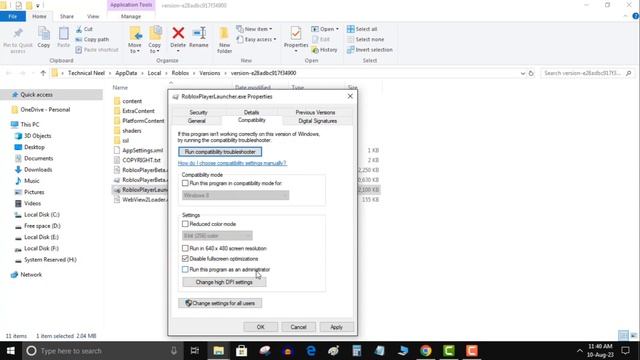Switch to Digital Signatures tab
The image size is (640, 360).
pyautogui.click(x=318, y=121)
